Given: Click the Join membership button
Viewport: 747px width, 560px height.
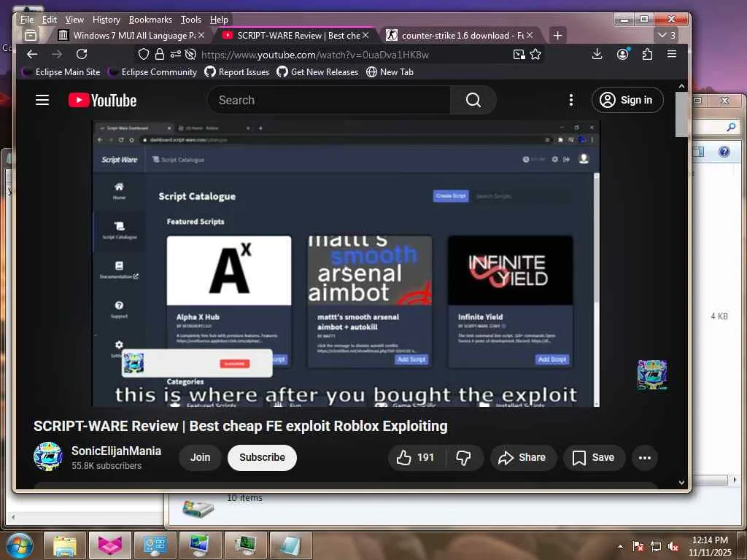Looking at the screenshot, I should (x=200, y=457).
